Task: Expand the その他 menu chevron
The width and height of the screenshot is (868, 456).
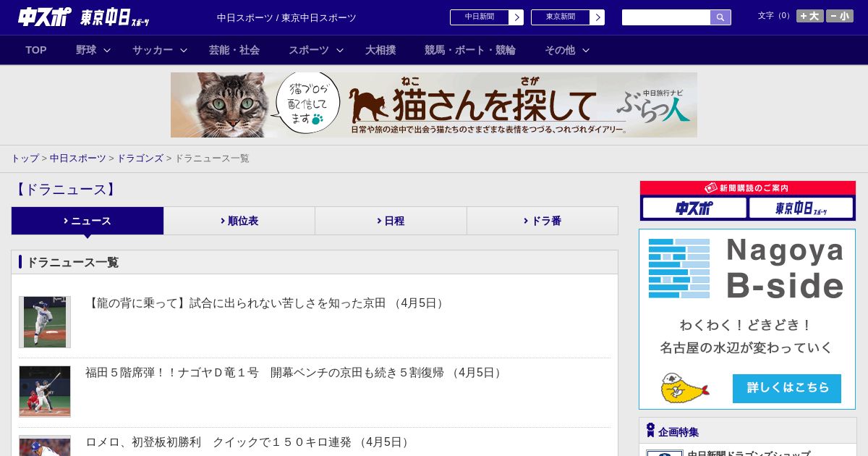Action: click(586, 51)
